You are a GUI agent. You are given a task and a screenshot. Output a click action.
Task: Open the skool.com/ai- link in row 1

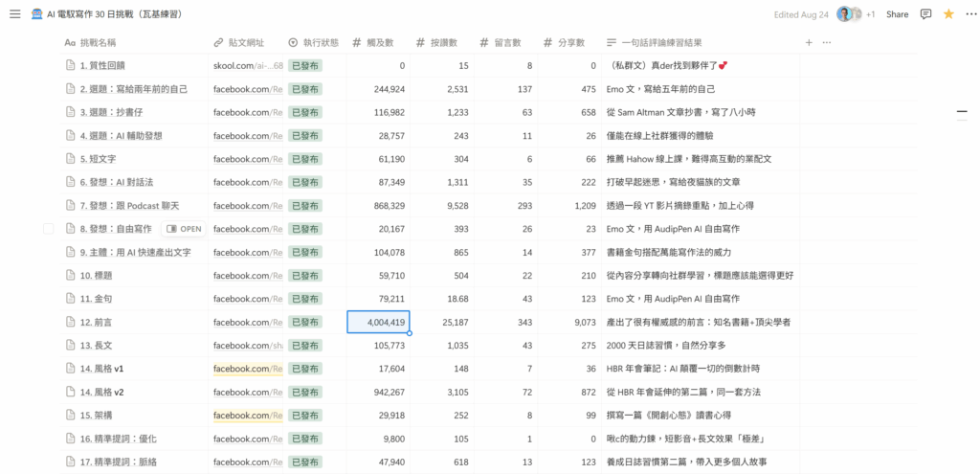point(248,66)
